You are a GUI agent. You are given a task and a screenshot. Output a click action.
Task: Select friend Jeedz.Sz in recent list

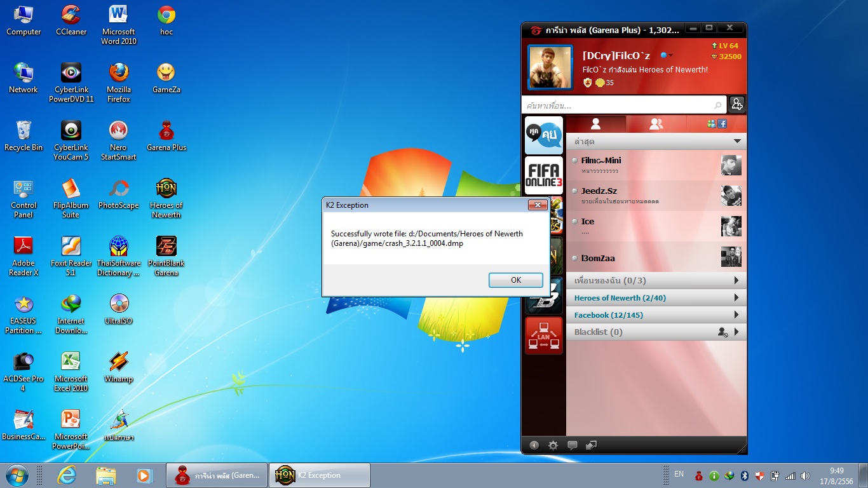(x=656, y=196)
